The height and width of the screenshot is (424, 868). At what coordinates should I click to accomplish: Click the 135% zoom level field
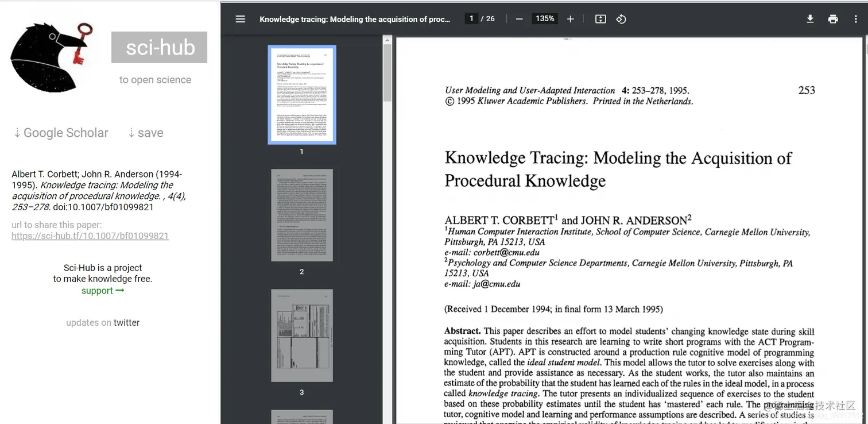(545, 18)
